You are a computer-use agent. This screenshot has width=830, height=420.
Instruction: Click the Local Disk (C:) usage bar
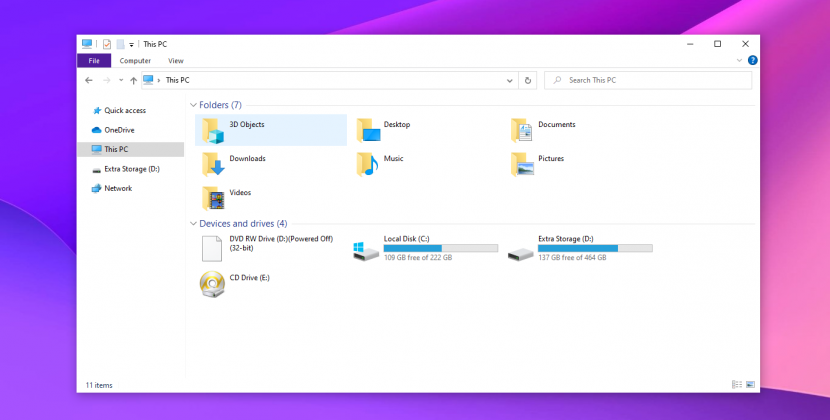(x=441, y=248)
